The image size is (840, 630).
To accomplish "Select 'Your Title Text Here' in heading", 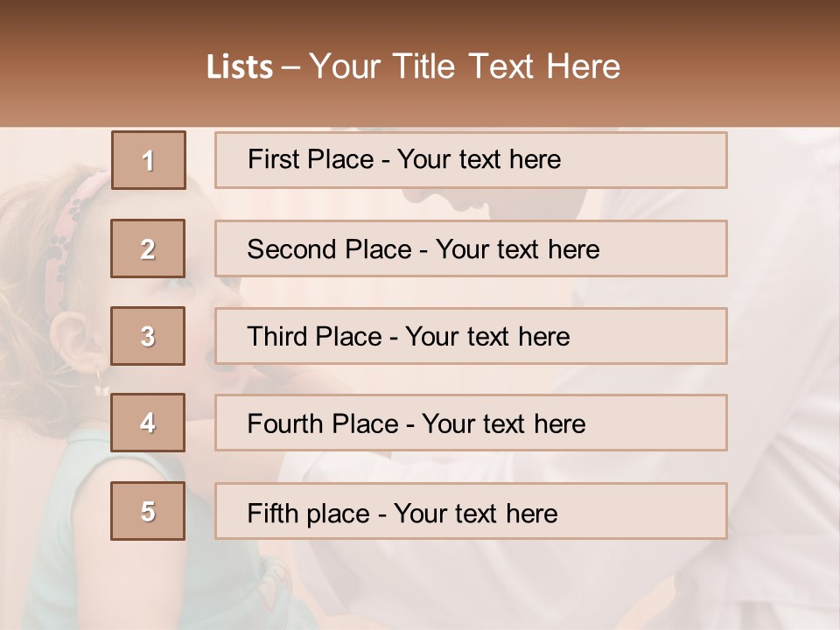I will tap(465, 66).
